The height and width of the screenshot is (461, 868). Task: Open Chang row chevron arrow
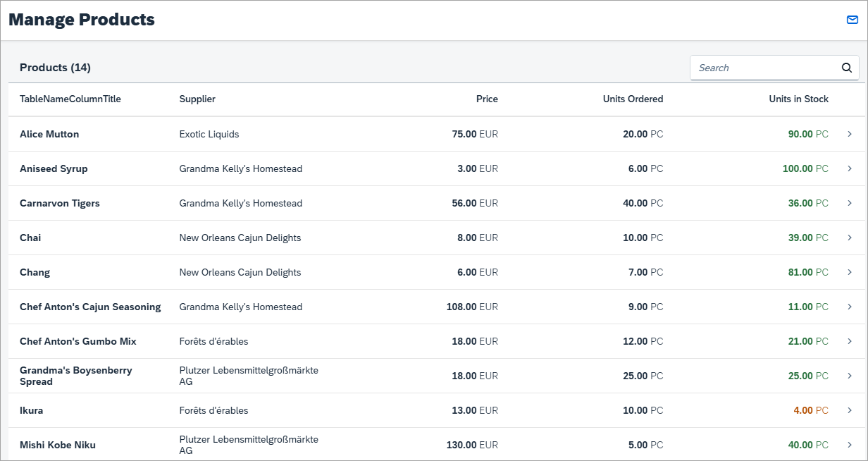(850, 272)
